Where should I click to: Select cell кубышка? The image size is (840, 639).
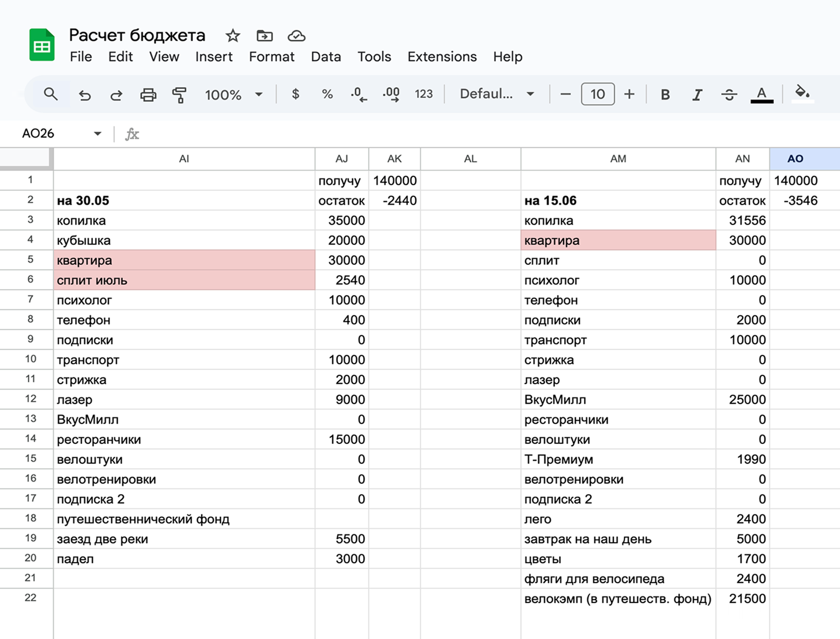pos(184,240)
